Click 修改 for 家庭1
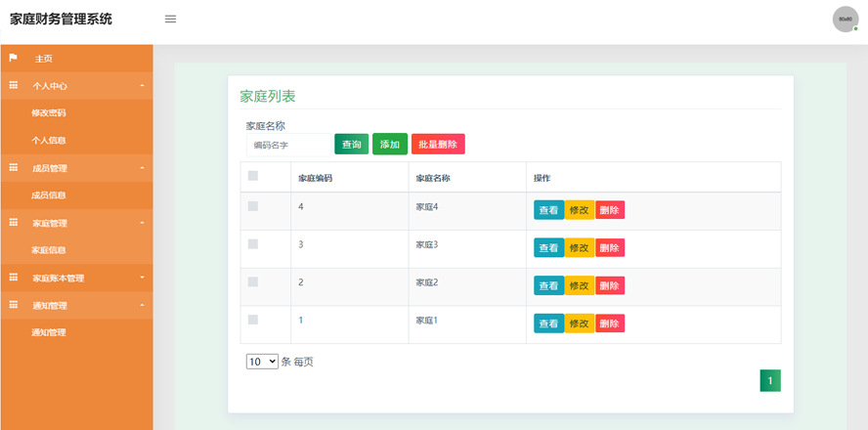868x430 pixels. tap(579, 323)
